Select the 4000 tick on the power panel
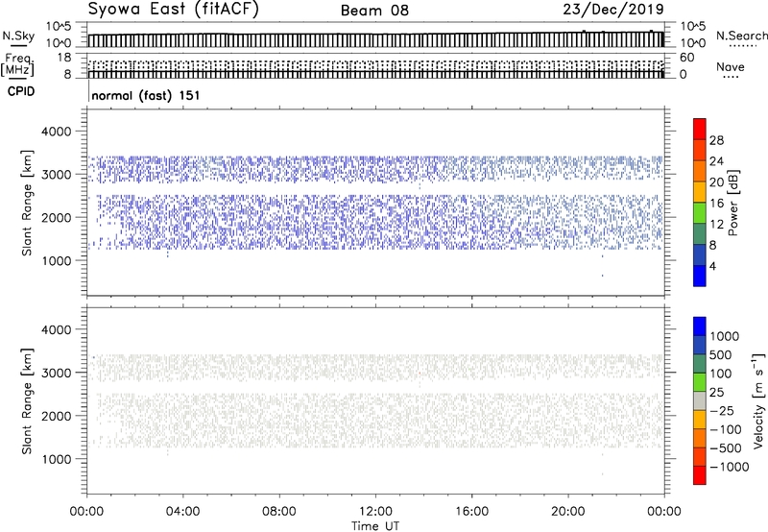 point(57,132)
